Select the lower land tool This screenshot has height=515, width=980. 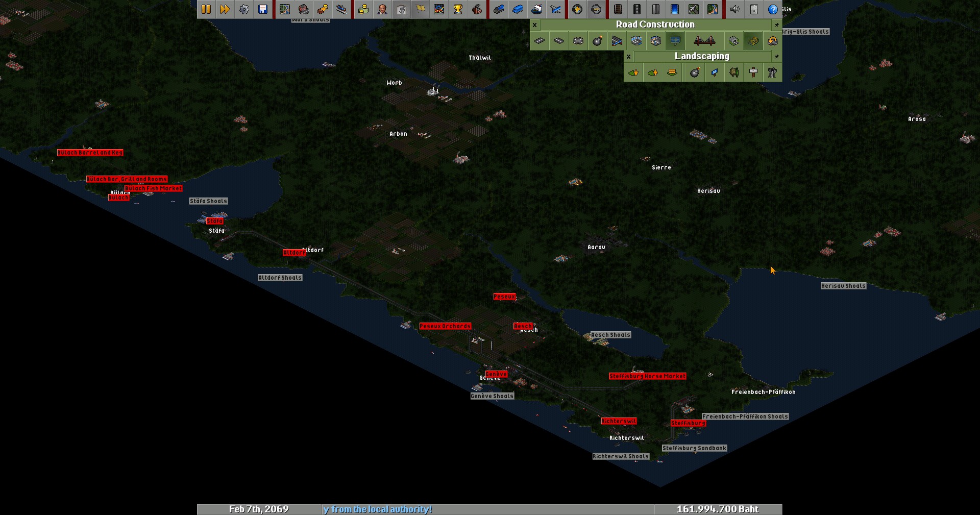point(633,72)
